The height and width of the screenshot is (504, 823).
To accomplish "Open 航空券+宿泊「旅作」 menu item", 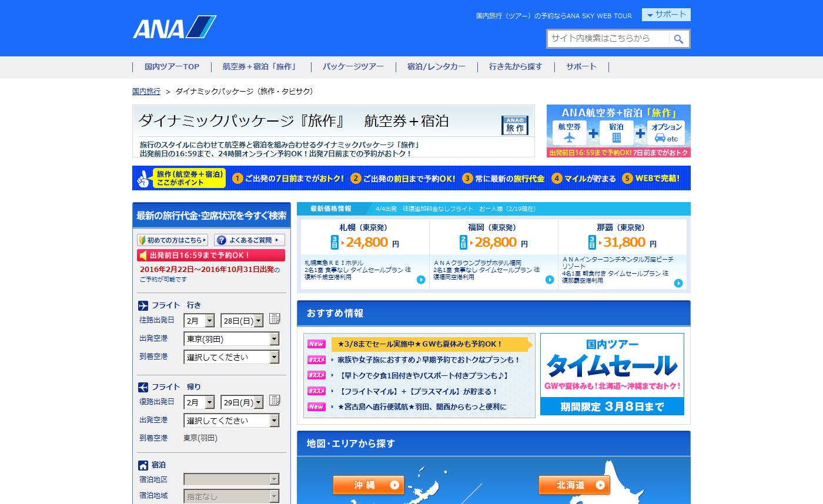I will (x=259, y=66).
